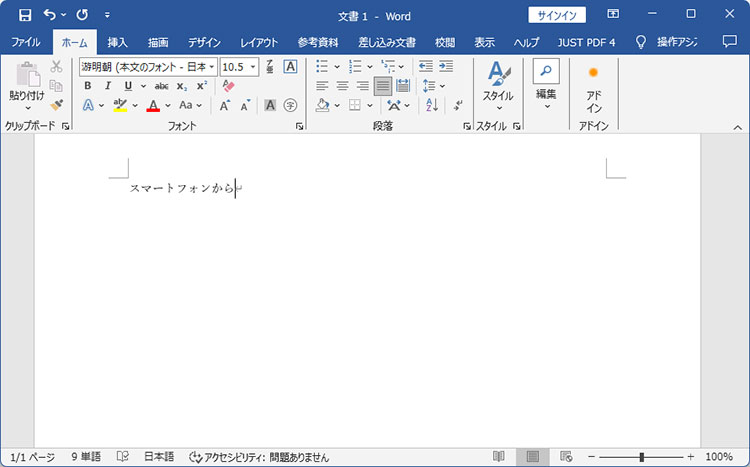Screen dimensions: 750x467
Task: Apply strikethrough to text
Action: click(x=161, y=86)
